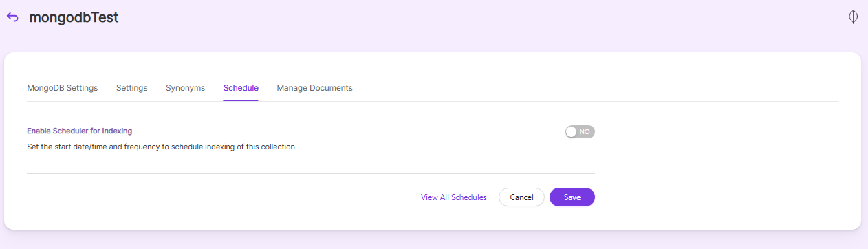Click the Cancel button

pos(521,197)
